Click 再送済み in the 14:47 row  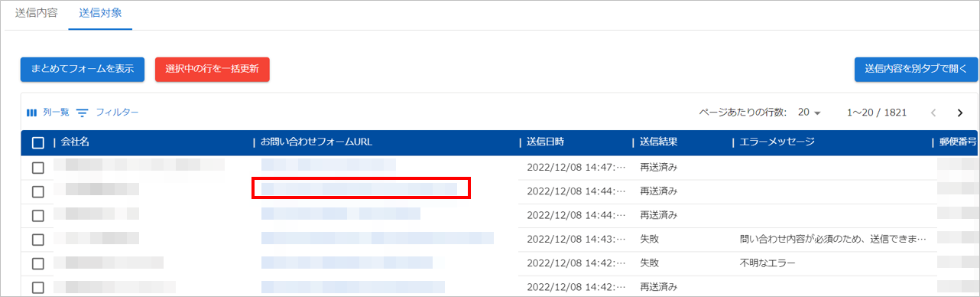pyautogui.click(x=659, y=167)
